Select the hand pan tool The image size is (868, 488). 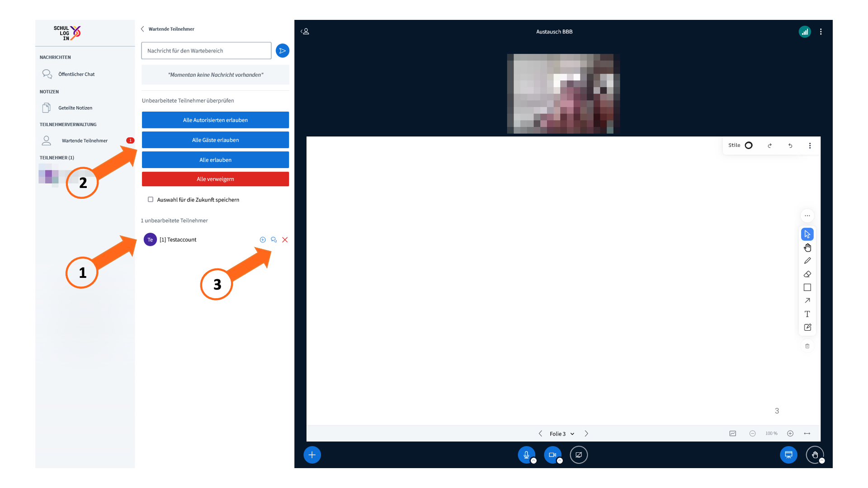[x=807, y=248]
